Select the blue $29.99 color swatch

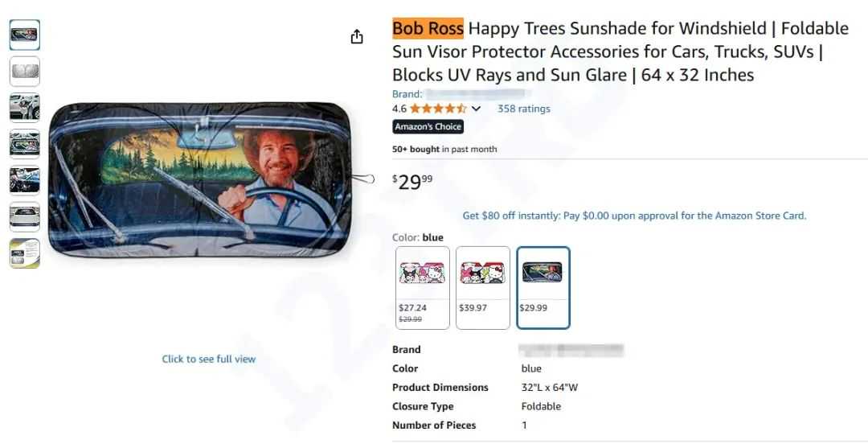click(542, 287)
